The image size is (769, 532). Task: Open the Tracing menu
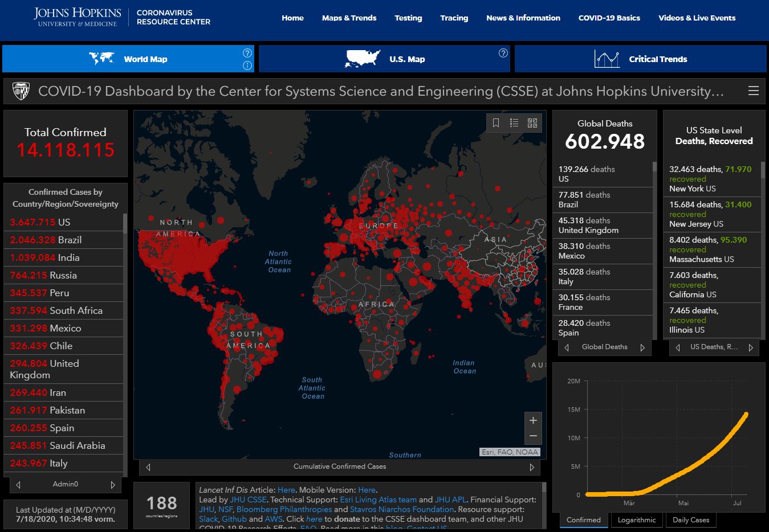tap(454, 18)
